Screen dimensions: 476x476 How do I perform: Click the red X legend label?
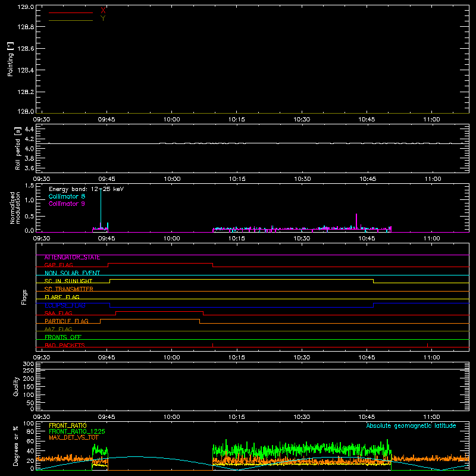point(103,10)
